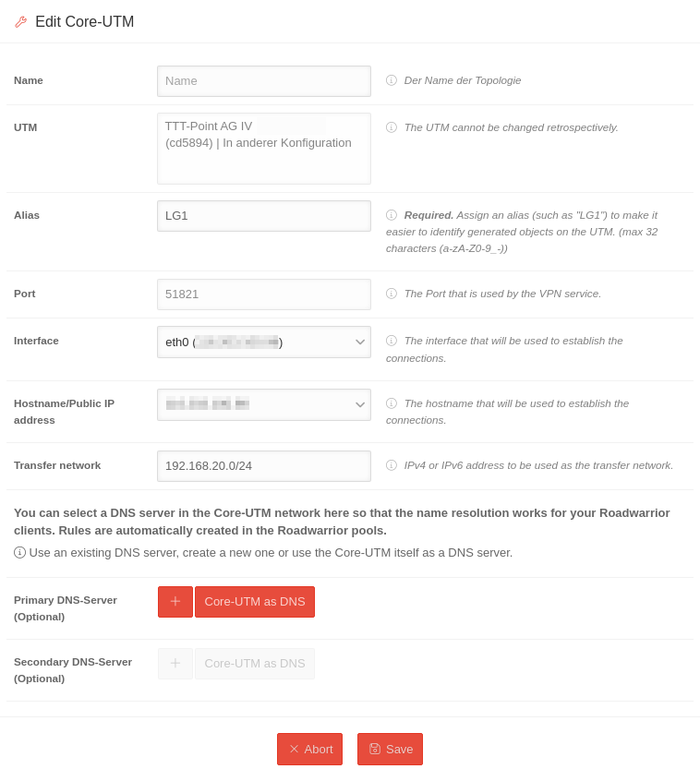700x781 pixels.
Task: Click into the Alias field containing LG1
Action: [x=263, y=216]
